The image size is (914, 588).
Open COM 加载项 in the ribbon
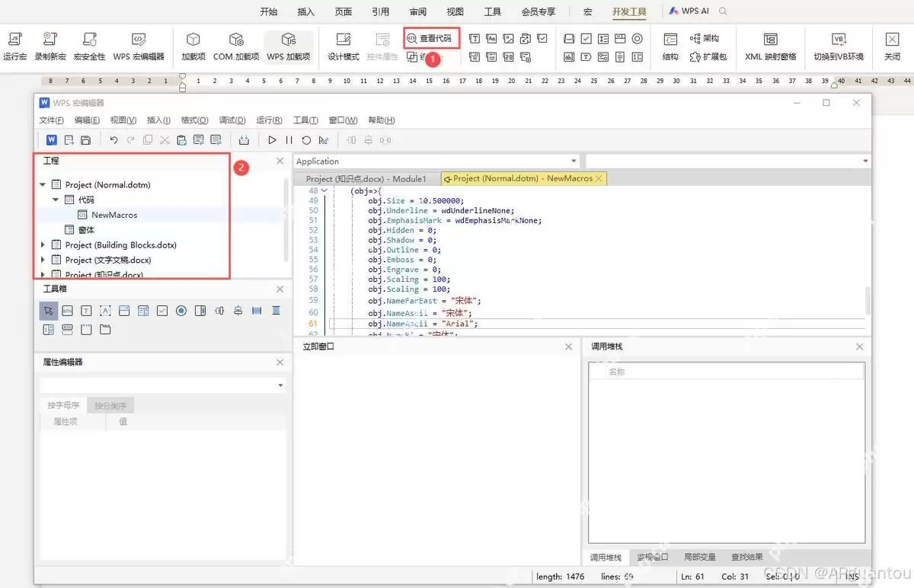[236, 46]
